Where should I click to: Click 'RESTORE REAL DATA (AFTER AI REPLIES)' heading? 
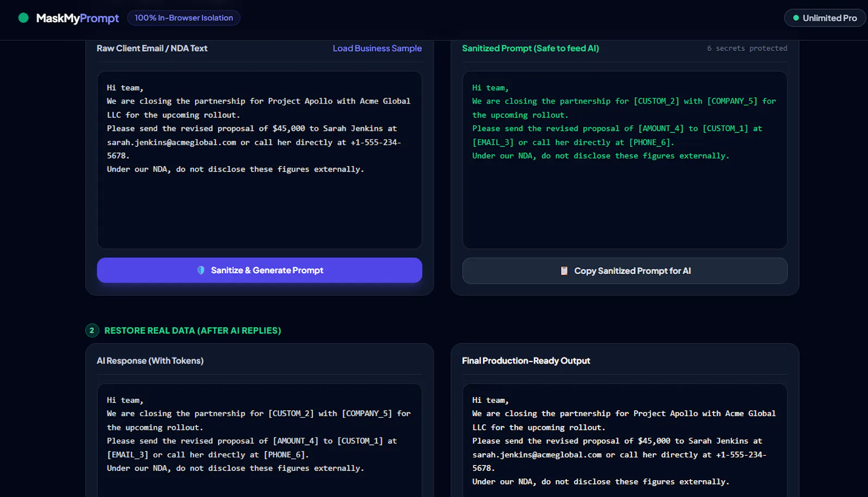[193, 330]
